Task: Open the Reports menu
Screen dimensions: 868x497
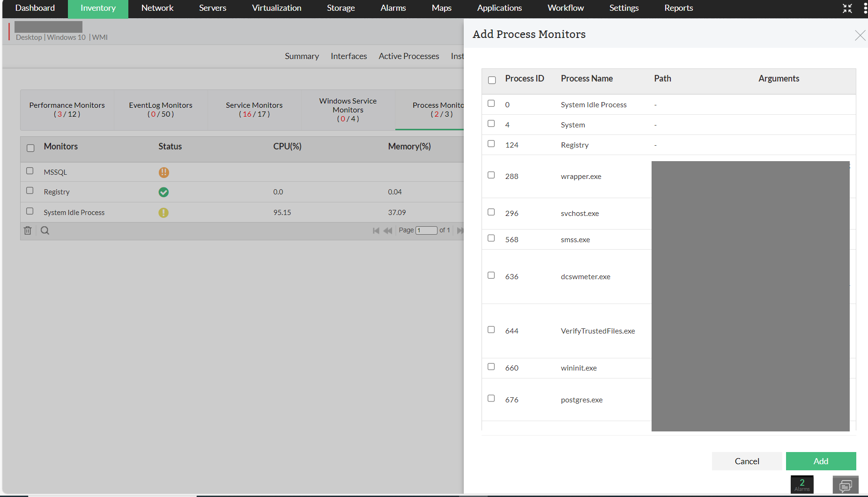Action: click(x=678, y=8)
